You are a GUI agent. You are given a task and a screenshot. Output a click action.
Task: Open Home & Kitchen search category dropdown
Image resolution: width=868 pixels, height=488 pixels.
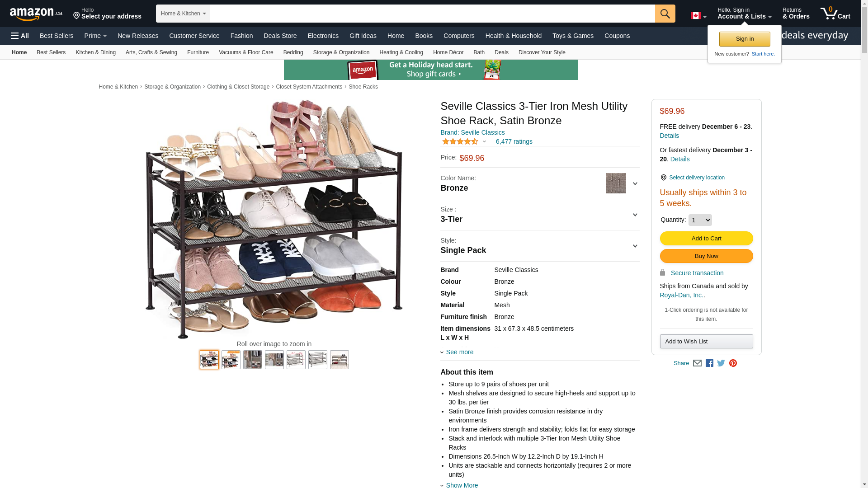[183, 14]
